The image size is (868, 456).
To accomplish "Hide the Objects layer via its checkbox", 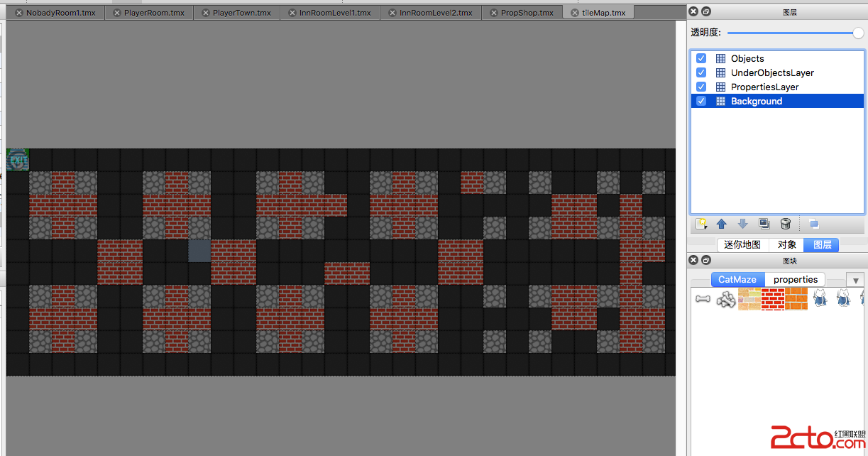I will click(701, 58).
